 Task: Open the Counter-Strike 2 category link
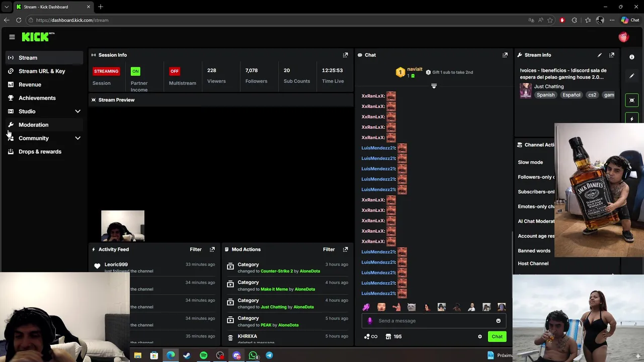point(277,271)
